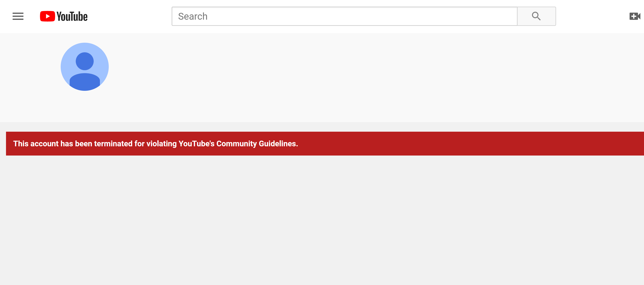Open the create video camera icon

[x=635, y=16]
